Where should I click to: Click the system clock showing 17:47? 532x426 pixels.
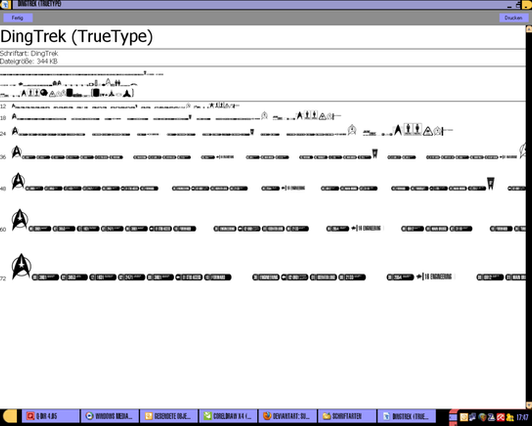pos(522,417)
